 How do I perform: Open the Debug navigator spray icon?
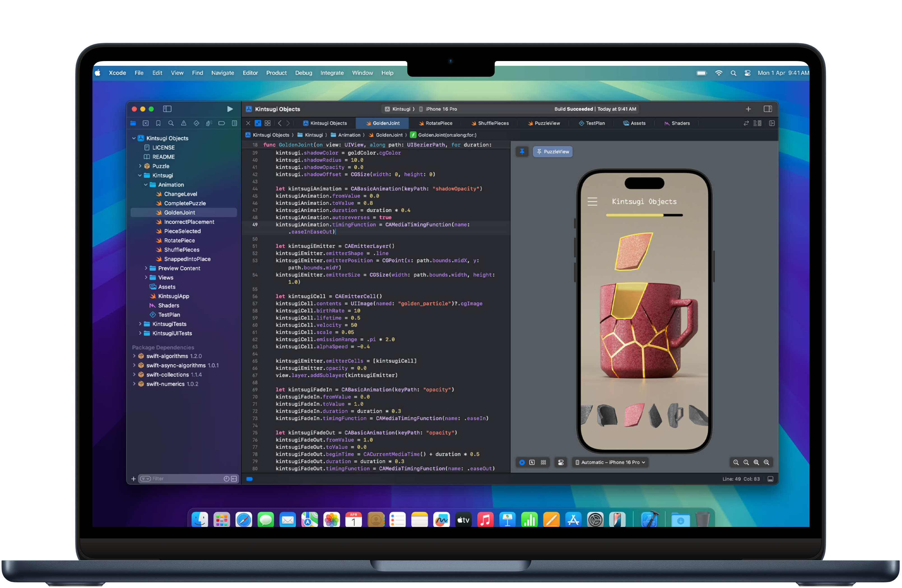pyautogui.click(x=209, y=123)
